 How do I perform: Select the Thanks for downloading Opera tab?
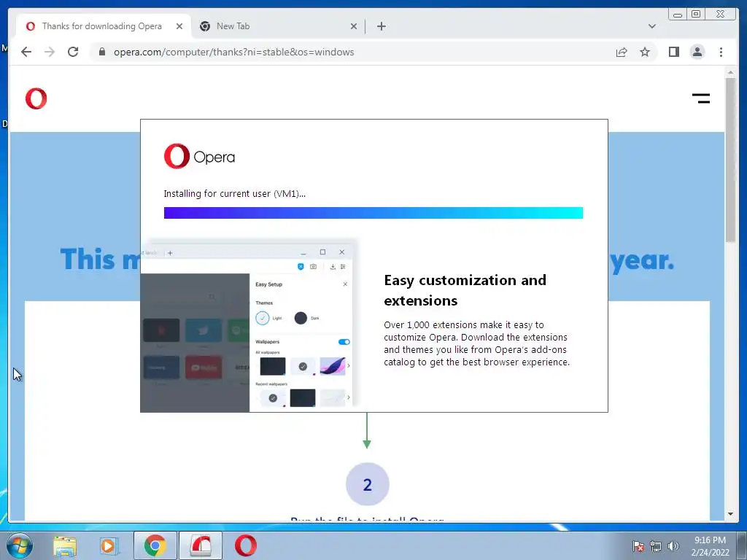click(x=104, y=26)
